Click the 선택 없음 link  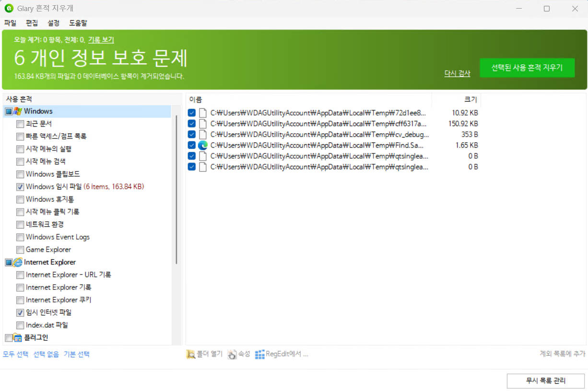tap(46, 354)
